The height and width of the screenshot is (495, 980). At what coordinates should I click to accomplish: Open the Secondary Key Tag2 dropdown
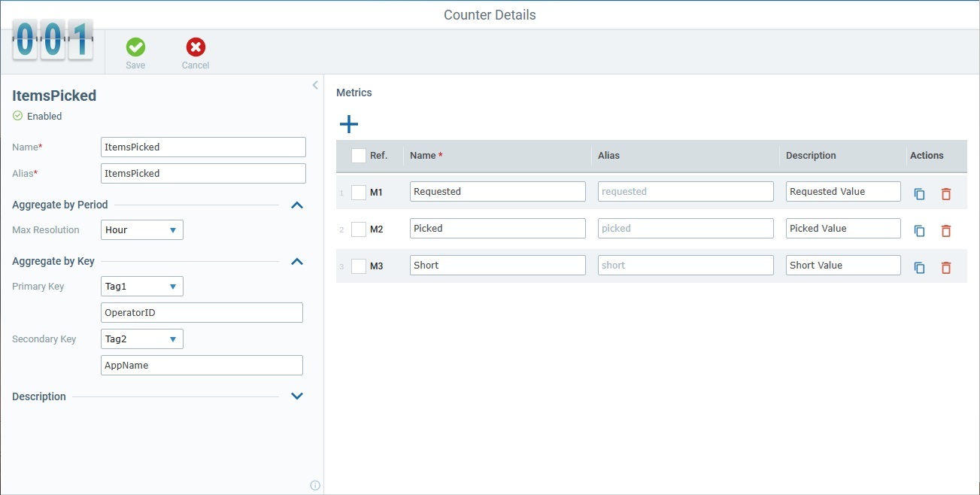tap(142, 339)
